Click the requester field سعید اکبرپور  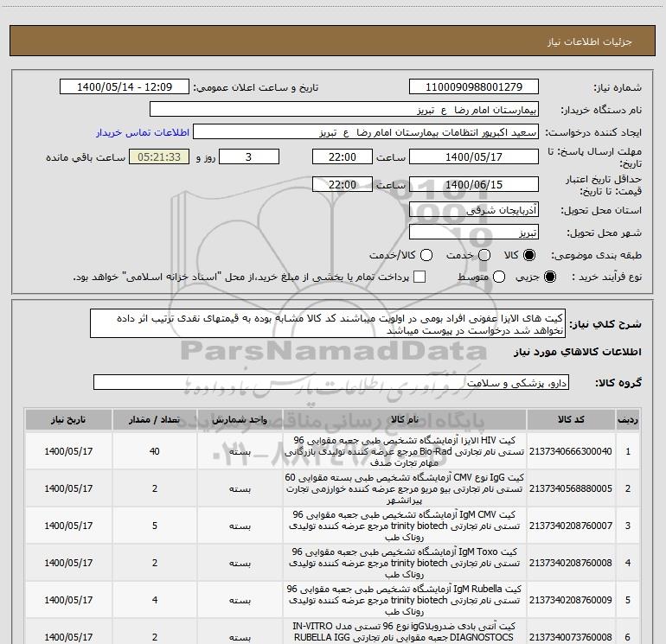(366, 132)
